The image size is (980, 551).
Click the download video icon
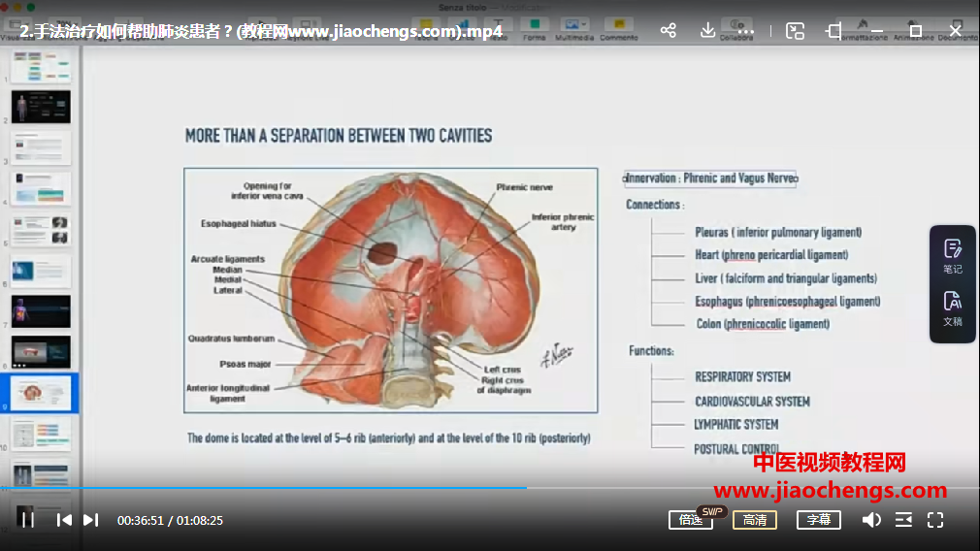707,31
